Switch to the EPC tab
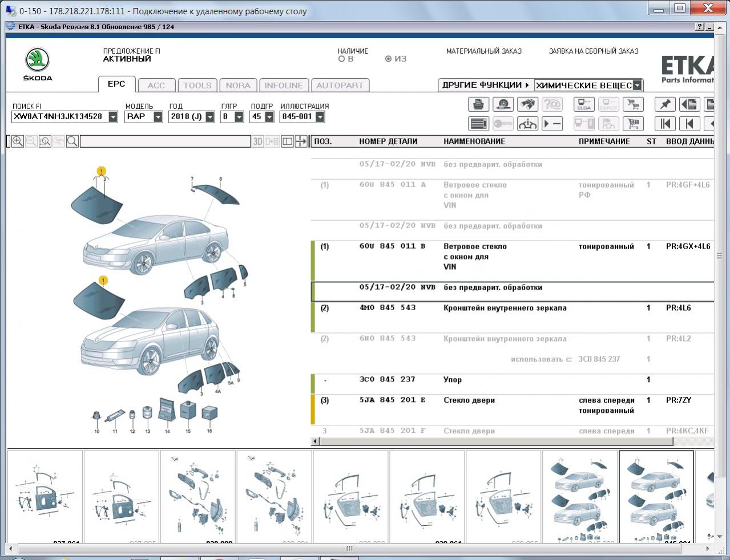 click(x=116, y=84)
